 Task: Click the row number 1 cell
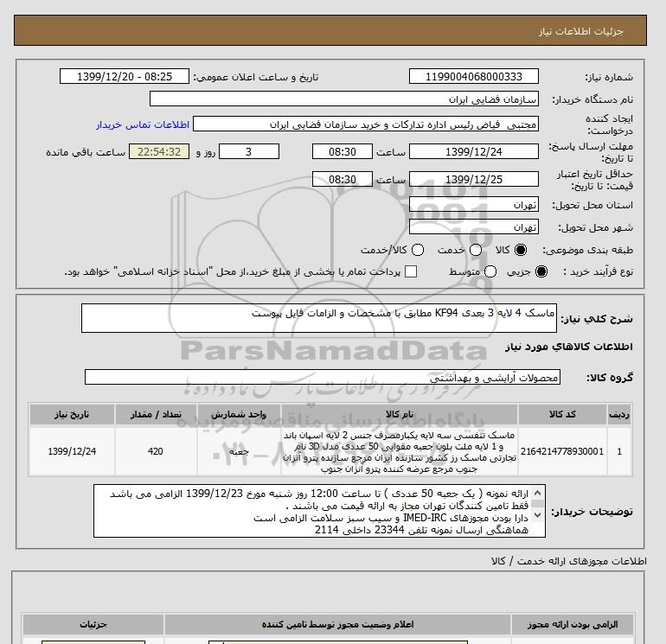coord(619,451)
